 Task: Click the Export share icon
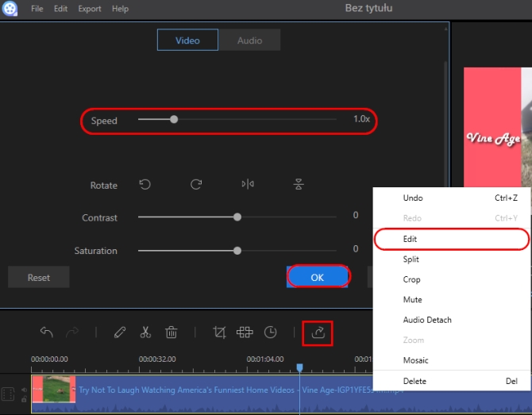318,333
